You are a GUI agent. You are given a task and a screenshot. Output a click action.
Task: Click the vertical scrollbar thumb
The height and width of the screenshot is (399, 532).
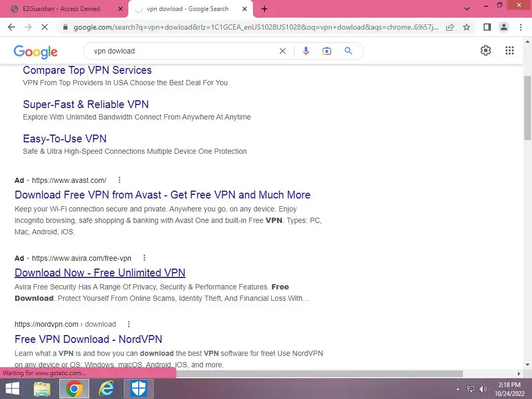(x=527, y=108)
